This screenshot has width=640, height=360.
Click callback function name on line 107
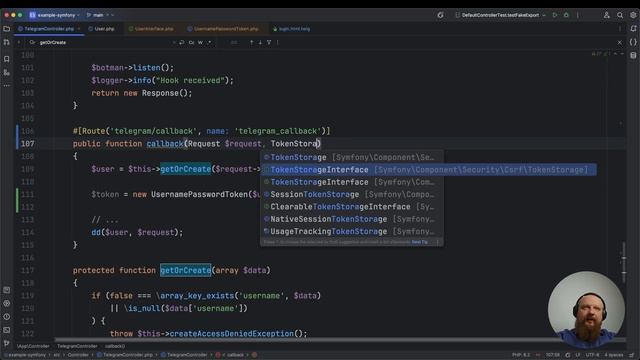coord(165,144)
